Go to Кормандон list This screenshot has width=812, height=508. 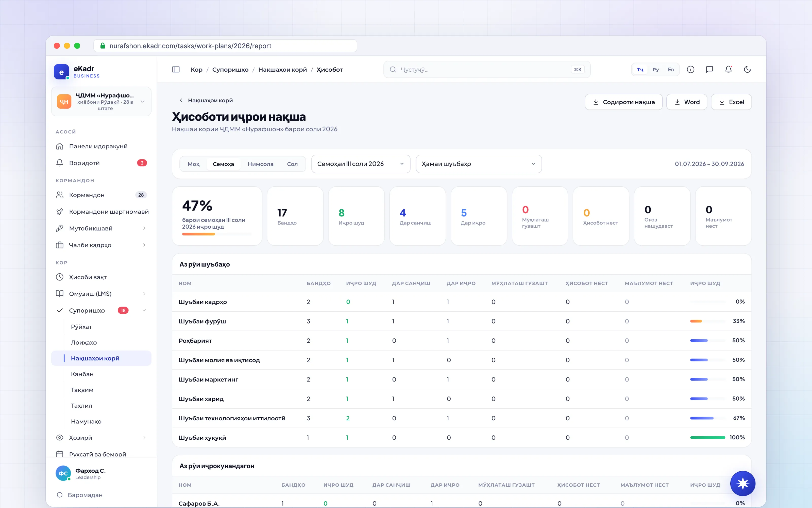(101, 195)
